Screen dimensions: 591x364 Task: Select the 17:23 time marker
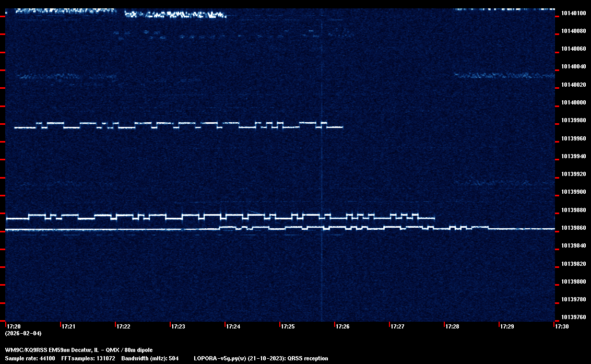178,326
